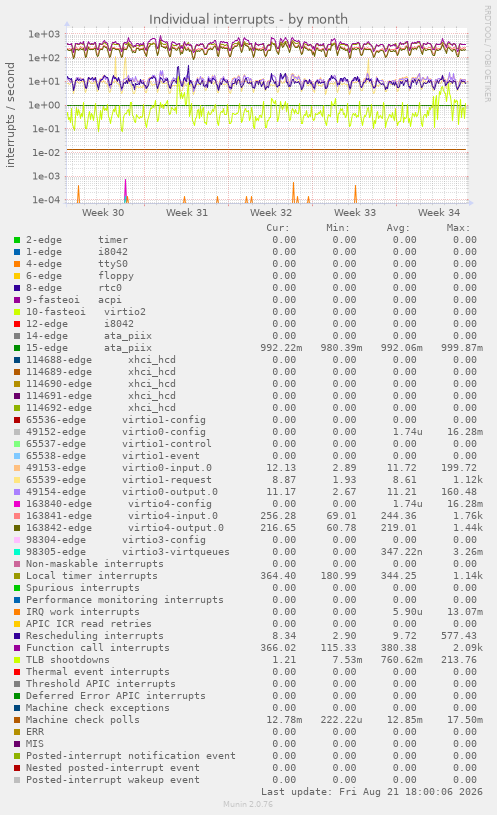
Task: Click the magenta swatch for virtio4-config
Action: coord(17,504)
